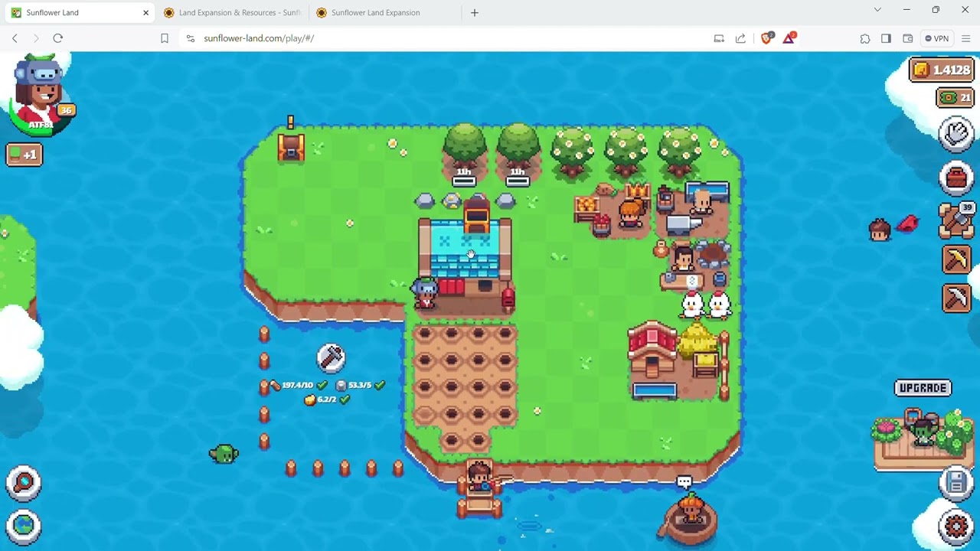The width and height of the screenshot is (980, 551).
Task: Open the magnifying glass search icon
Action: (x=24, y=483)
